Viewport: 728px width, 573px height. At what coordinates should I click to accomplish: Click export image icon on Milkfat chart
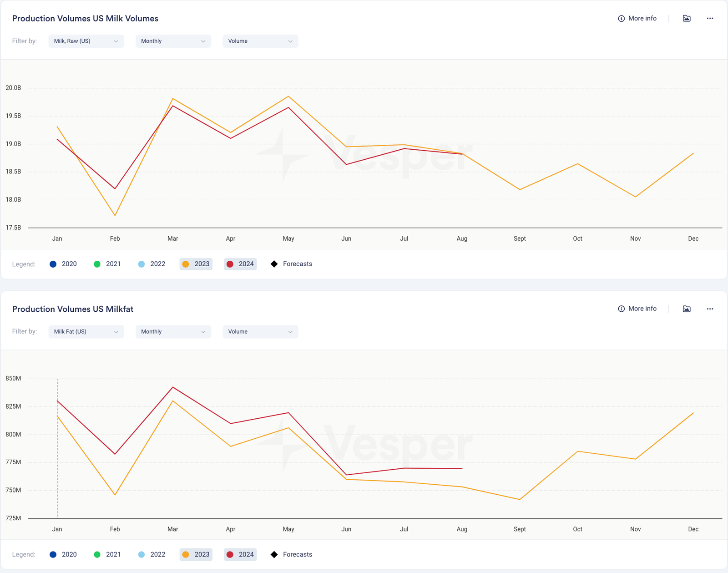(x=687, y=309)
